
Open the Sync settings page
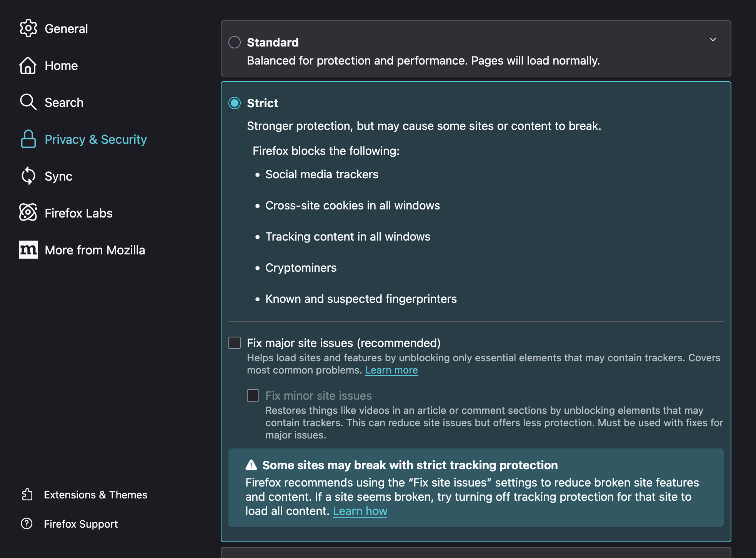pos(58,176)
